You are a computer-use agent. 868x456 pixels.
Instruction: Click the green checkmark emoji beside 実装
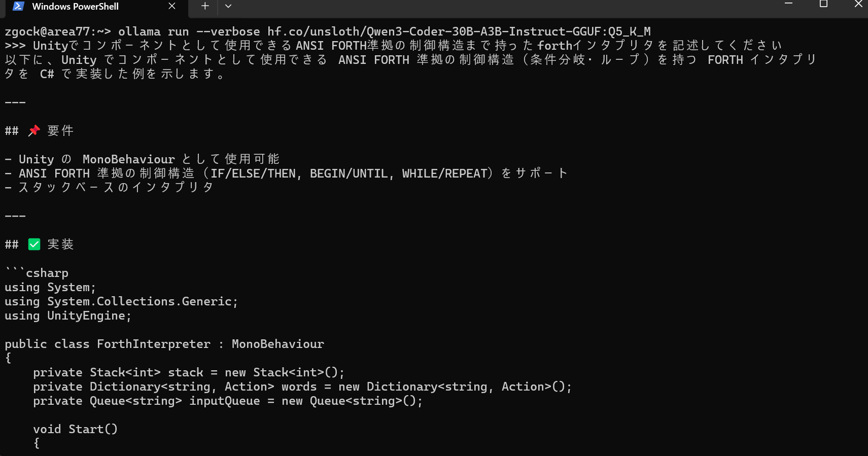pos(34,244)
